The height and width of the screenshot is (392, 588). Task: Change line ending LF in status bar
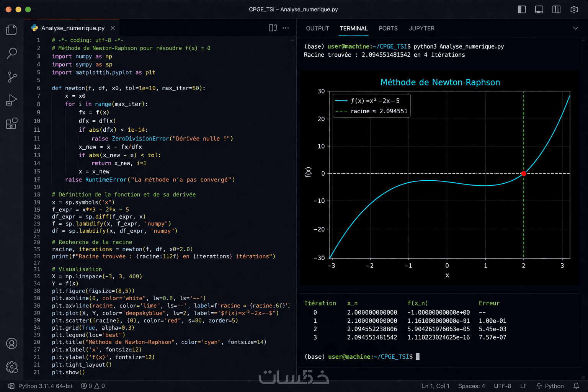point(523,386)
